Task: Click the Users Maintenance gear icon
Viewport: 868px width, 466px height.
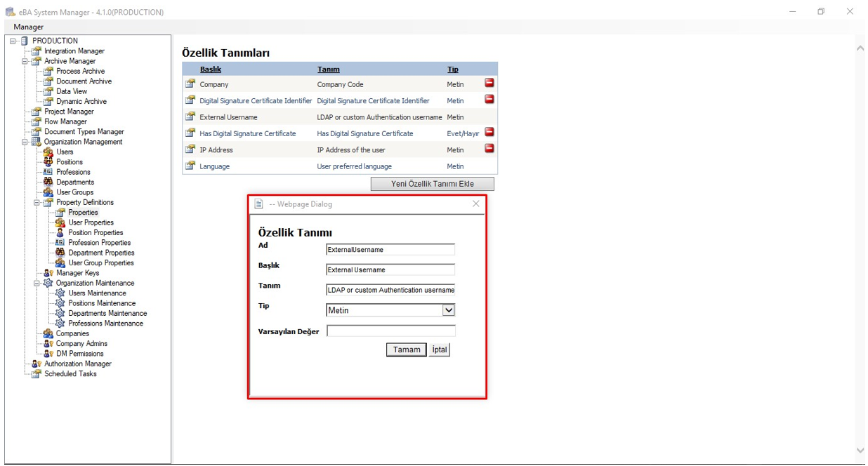Action: 60,293
